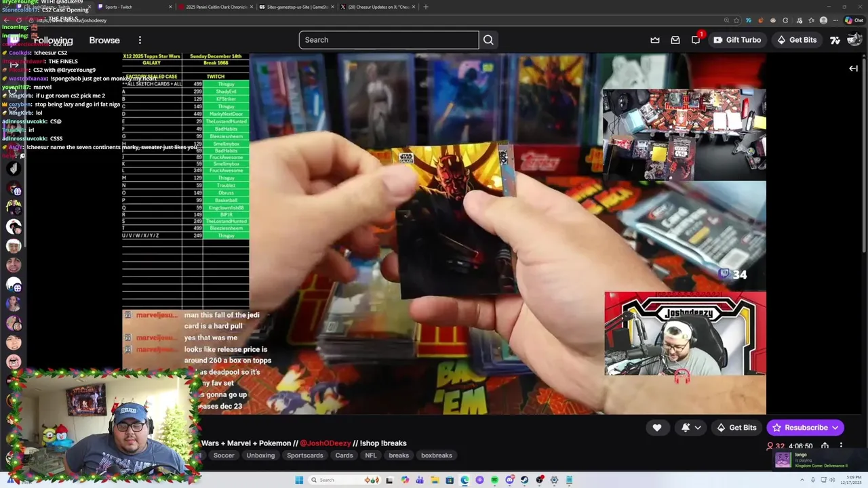Click the Windows taskbar Search box
The height and width of the screenshot is (488, 868).
coord(345,480)
